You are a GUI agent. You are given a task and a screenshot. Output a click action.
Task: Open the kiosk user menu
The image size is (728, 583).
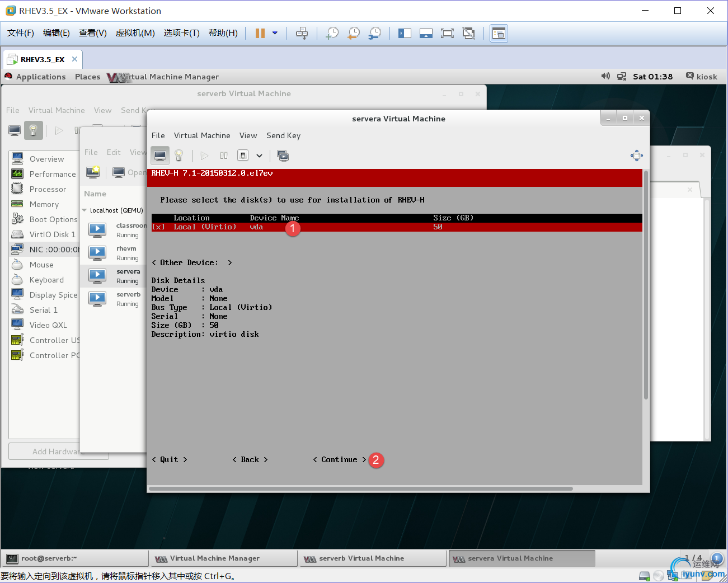[x=702, y=77]
